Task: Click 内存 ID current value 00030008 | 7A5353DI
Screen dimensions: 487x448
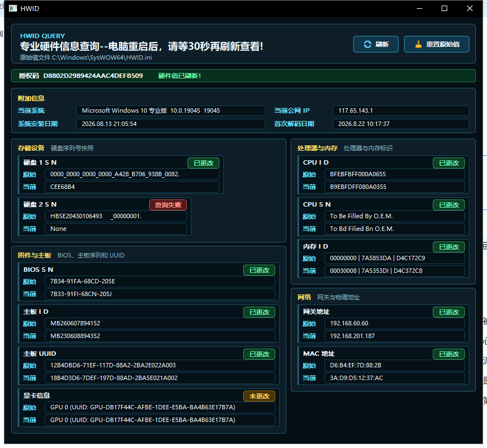Action: tap(395, 271)
